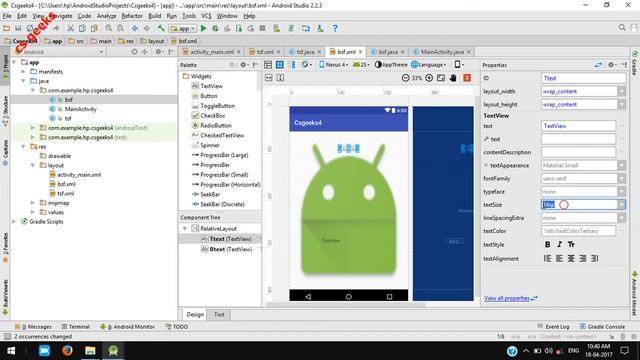640x360 pixels.
Task: Click the Make Project hammer icon
Action: [161, 28]
